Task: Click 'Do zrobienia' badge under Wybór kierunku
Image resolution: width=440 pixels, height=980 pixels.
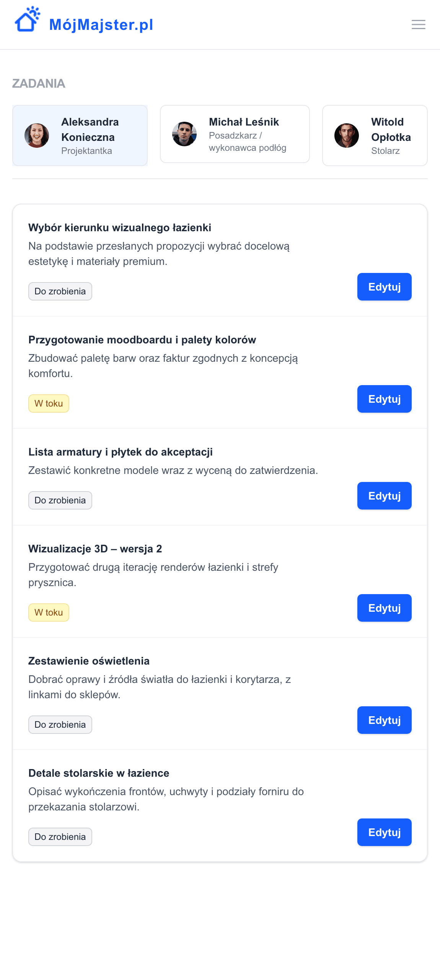Action: coord(60,291)
